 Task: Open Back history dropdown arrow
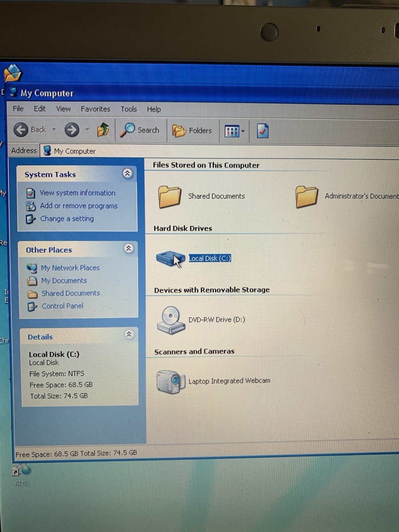coord(54,130)
